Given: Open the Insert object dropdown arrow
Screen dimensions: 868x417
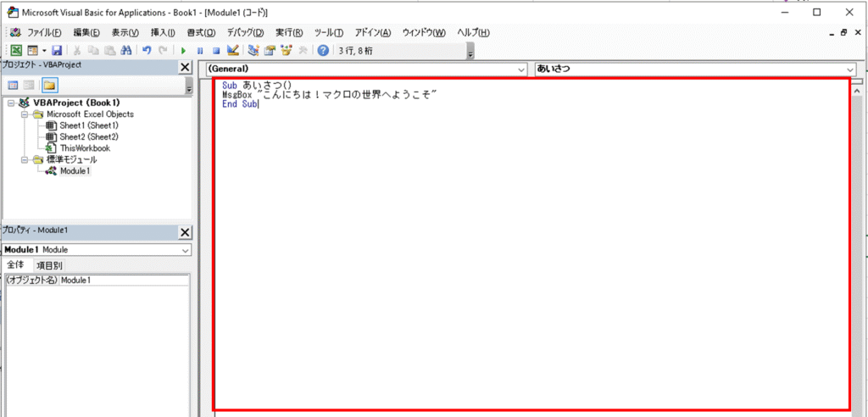Looking at the screenshot, I should (x=44, y=50).
